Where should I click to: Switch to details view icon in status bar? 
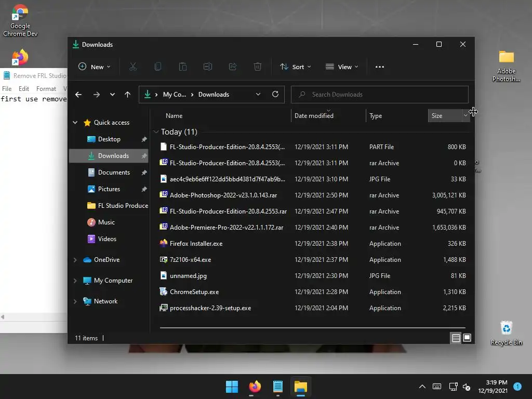click(x=456, y=338)
